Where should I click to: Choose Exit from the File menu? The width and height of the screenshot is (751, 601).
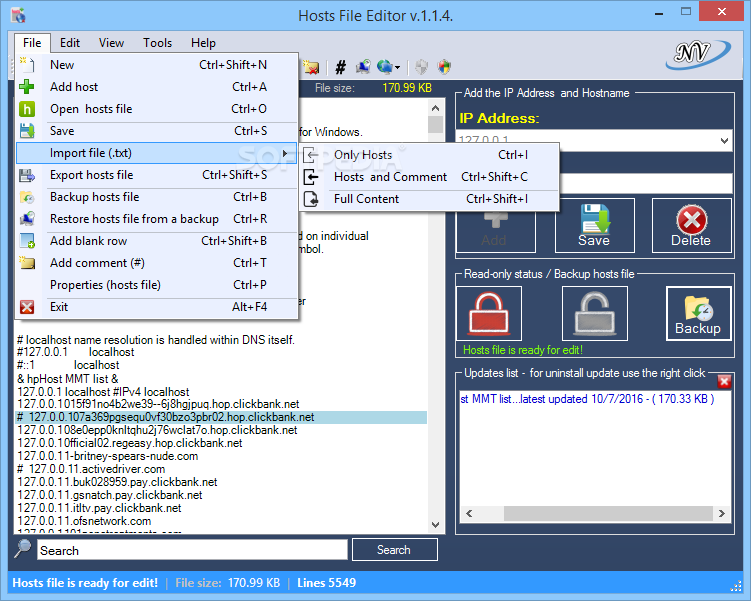coord(156,307)
